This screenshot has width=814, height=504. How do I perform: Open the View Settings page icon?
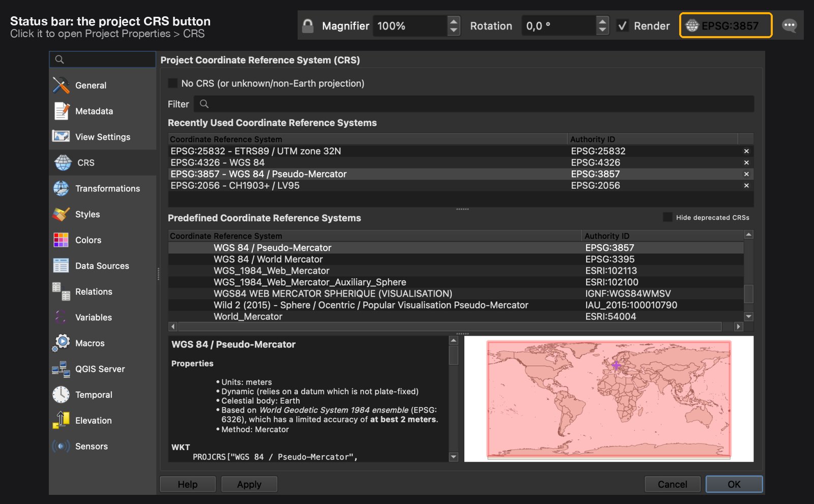(61, 136)
